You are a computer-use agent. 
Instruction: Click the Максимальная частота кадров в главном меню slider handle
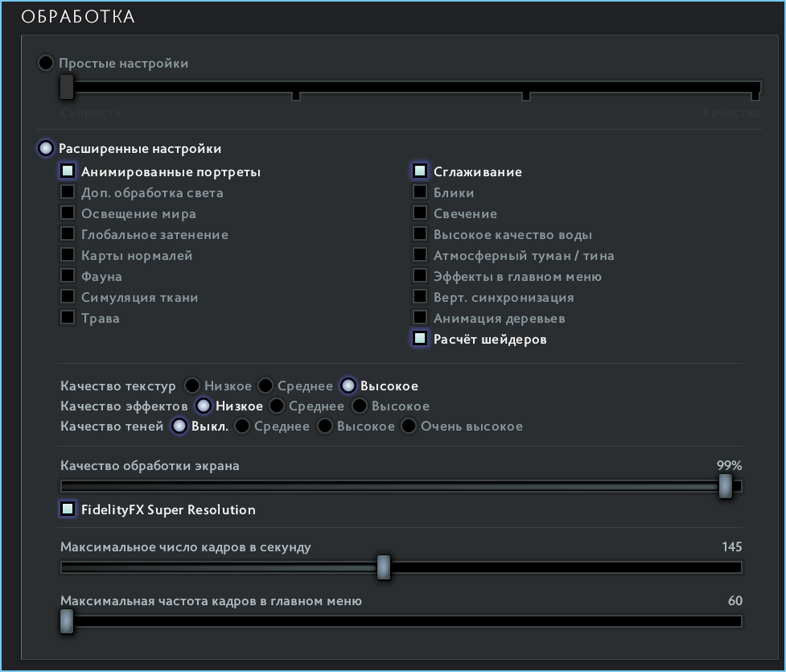coord(67,620)
